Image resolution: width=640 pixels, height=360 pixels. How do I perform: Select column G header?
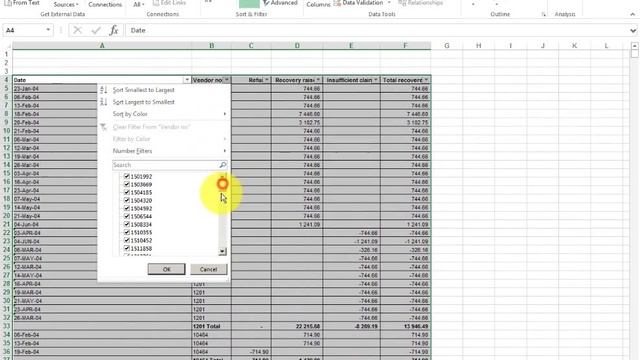click(x=447, y=46)
